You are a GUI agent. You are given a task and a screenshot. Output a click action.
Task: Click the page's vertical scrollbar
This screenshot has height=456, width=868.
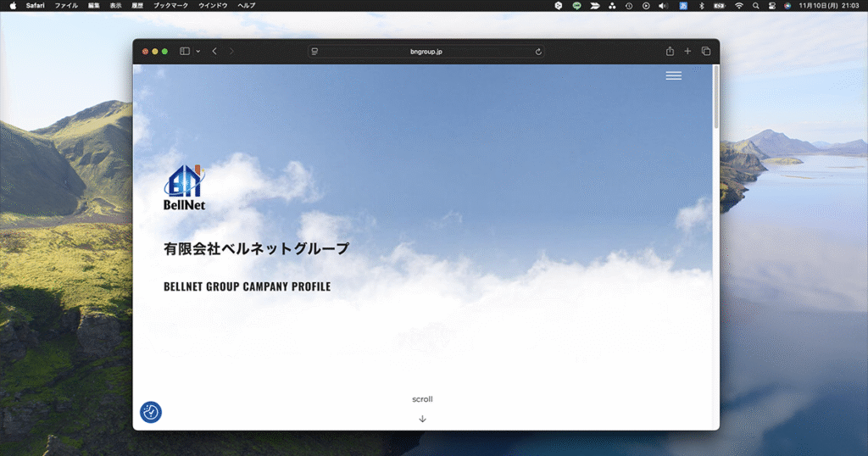tap(716, 97)
